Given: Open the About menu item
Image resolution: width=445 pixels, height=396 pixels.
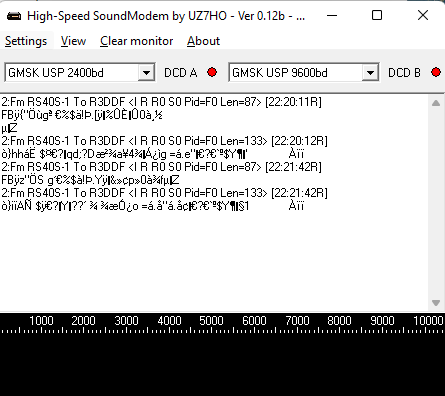Looking at the screenshot, I should [203, 41].
